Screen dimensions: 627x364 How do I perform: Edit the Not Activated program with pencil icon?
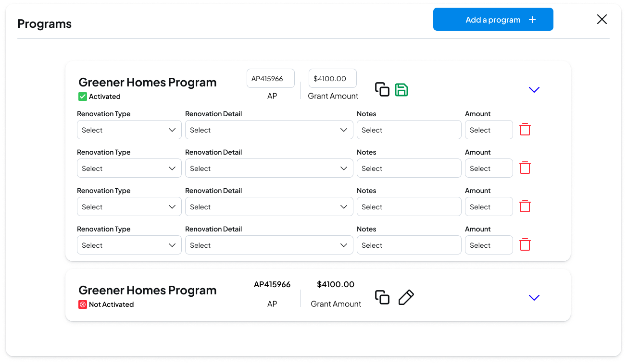point(406,297)
